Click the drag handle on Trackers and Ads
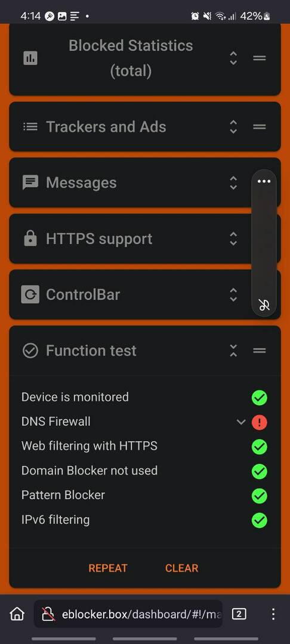 259,126
